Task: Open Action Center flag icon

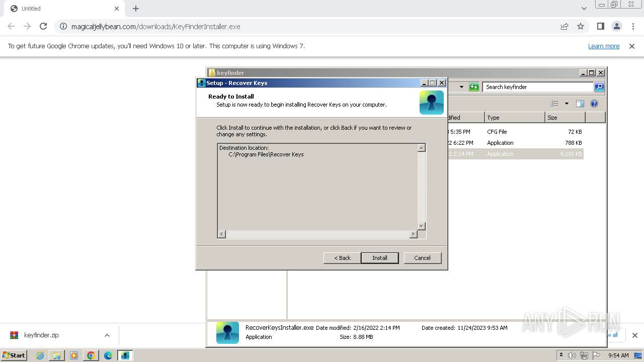Action: 596,355
